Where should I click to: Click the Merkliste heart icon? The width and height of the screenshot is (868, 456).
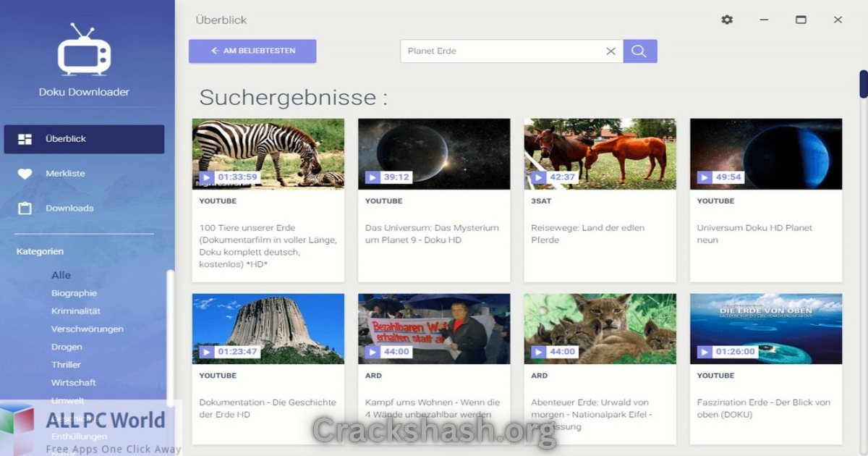(25, 174)
